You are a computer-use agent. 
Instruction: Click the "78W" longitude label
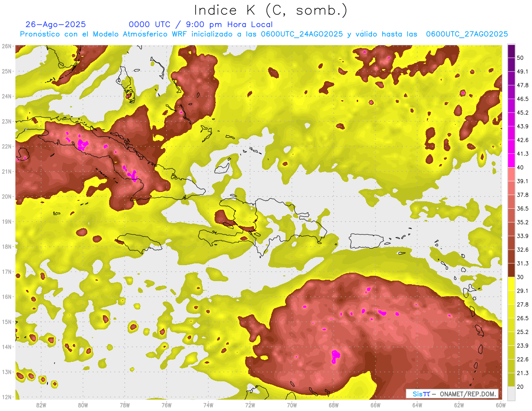pyautogui.click(x=125, y=405)
